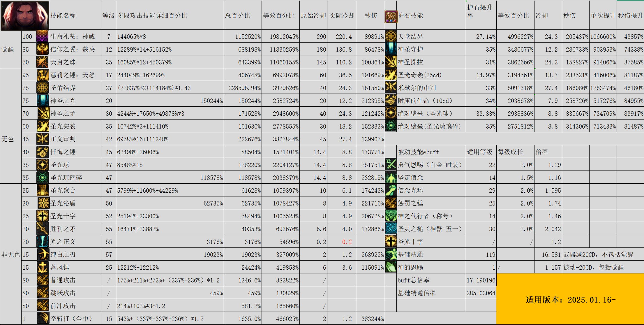
Task: Click the 正义审判 skill icon
Action: [43, 139]
